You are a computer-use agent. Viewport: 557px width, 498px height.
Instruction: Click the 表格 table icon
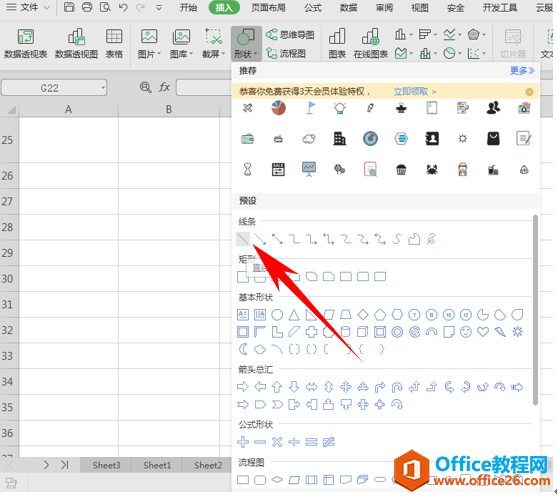pyautogui.click(x=114, y=44)
